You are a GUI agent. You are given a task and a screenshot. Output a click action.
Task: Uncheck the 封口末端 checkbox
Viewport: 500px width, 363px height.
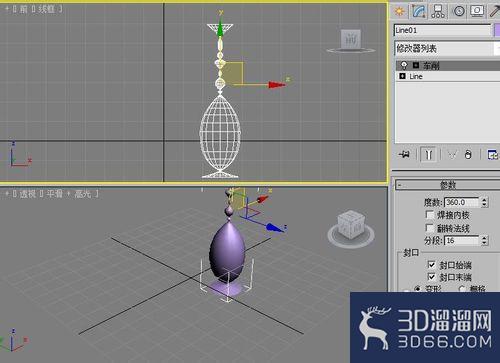(x=431, y=277)
